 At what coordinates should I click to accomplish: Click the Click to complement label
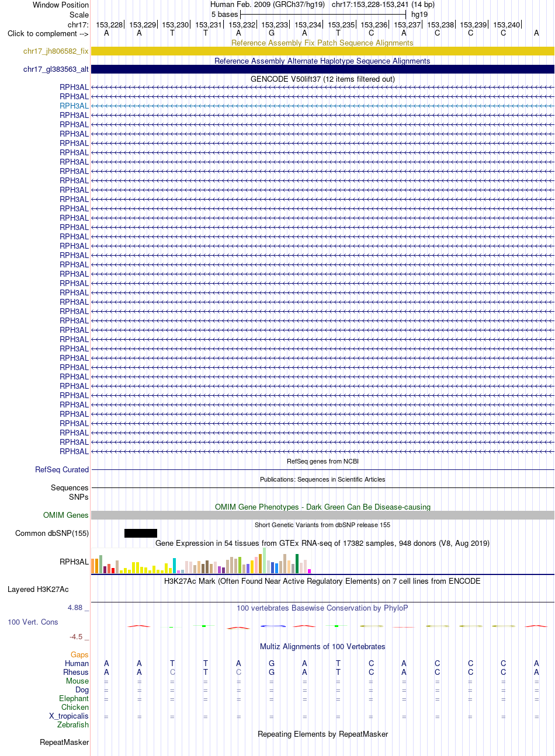(x=48, y=33)
